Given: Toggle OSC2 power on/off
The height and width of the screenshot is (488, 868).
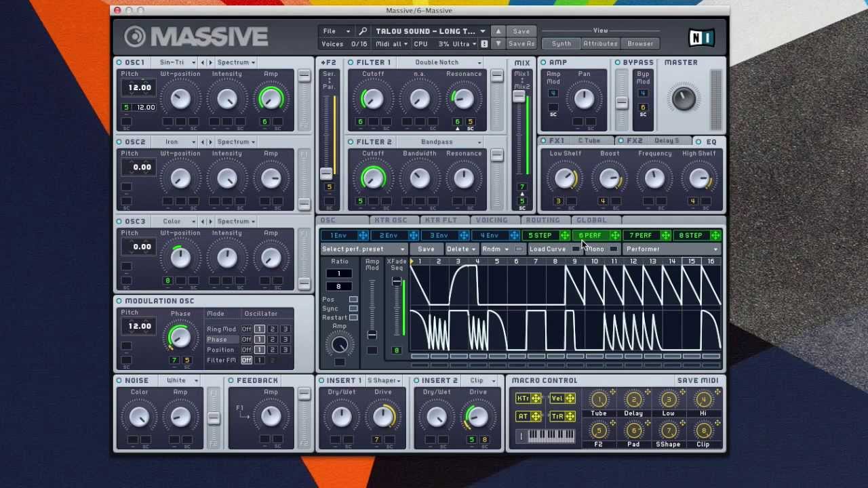Looking at the screenshot, I should pos(119,142).
